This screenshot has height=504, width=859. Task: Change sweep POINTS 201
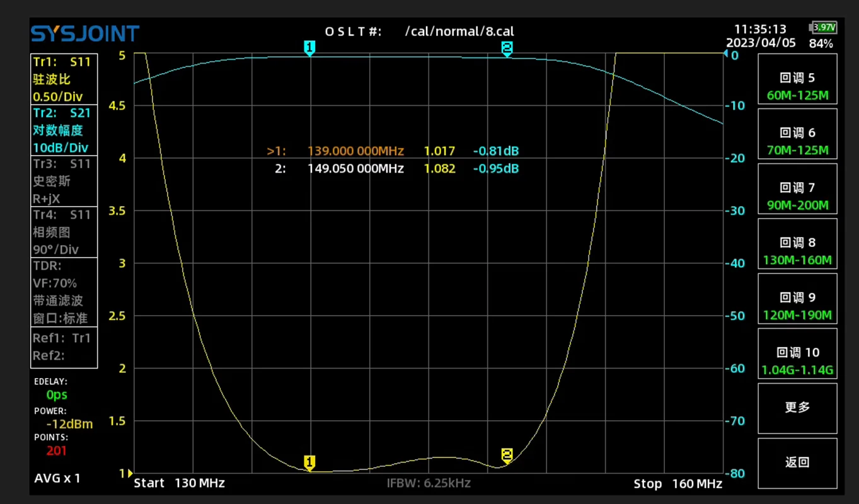(x=52, y=444)
